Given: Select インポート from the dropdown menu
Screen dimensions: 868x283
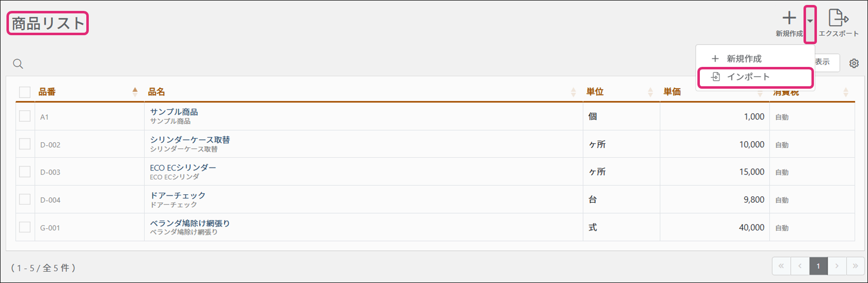Looking at the screenshot, I should pyautogui.click(x=748, y=77).
